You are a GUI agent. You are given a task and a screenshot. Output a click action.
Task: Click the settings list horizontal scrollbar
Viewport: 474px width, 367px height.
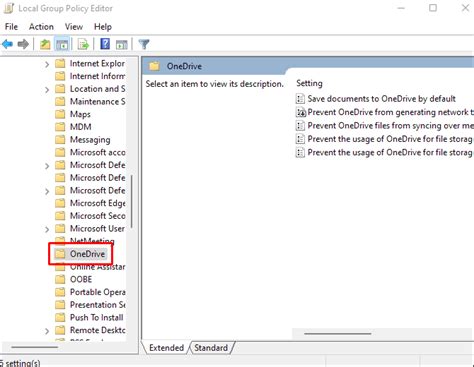point(337,333)
